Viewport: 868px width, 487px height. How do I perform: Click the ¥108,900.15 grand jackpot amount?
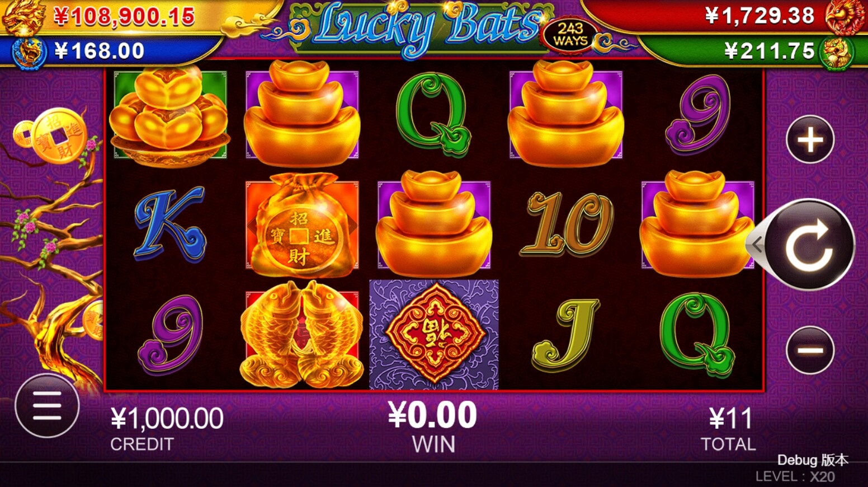pos(124,16)
